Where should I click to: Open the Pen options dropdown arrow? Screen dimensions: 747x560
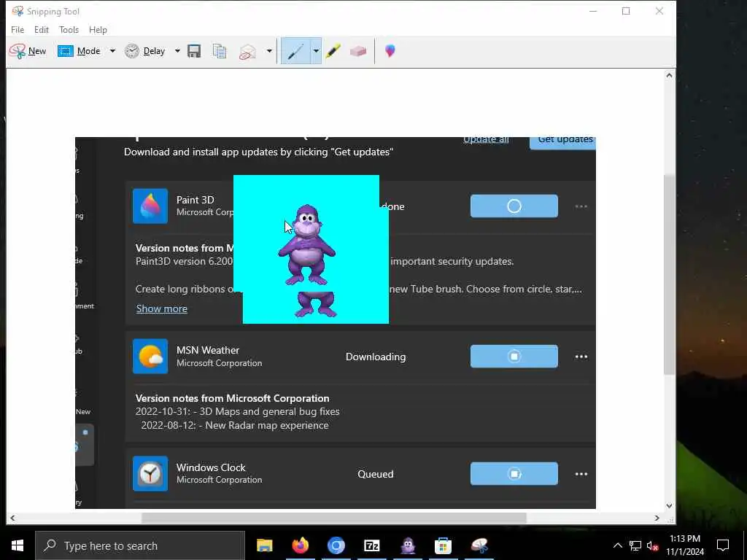pyautogui.click(x=316, y=51)
